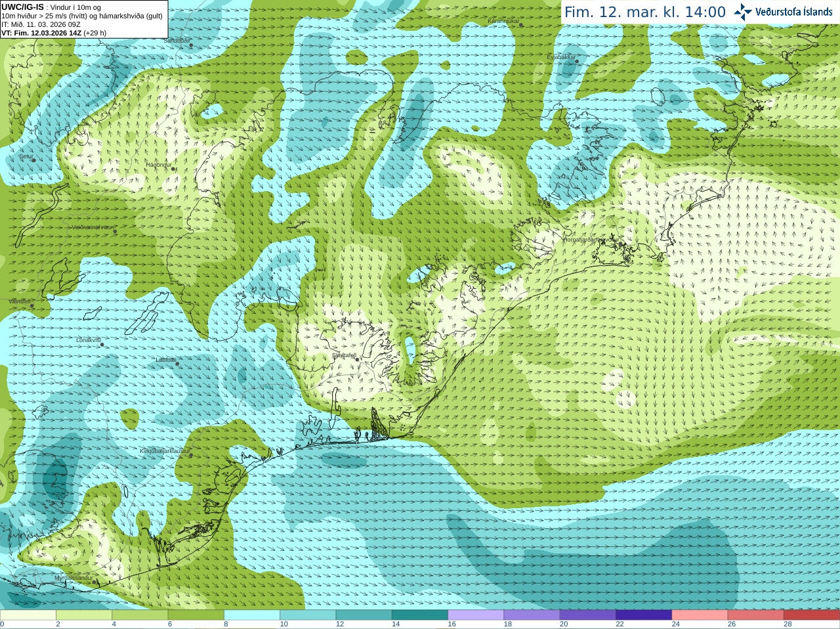
Task: Click the legend tick label '8'
Action: 226,624
